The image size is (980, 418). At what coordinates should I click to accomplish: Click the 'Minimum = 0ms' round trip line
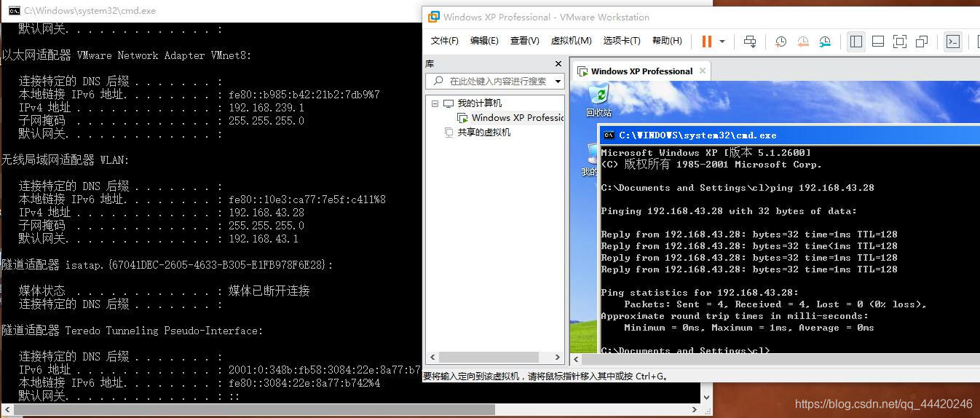(749, 328)
